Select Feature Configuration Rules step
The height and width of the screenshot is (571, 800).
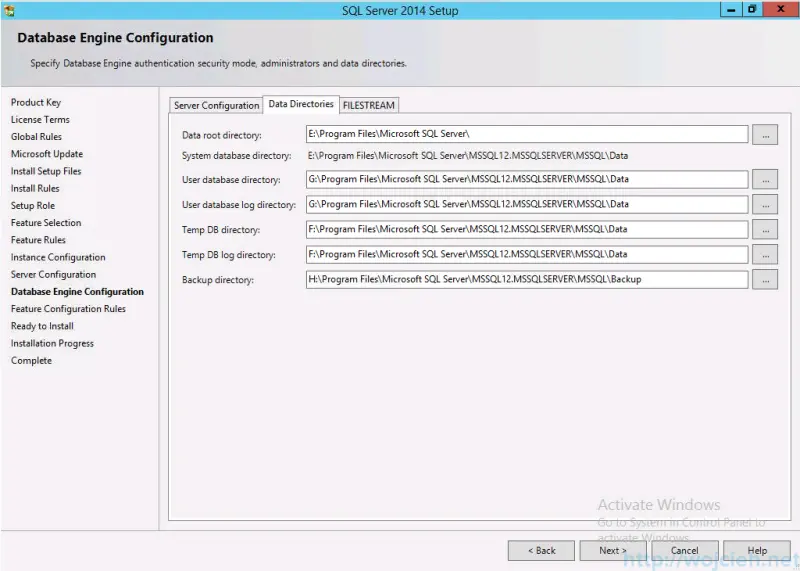pyautogui.click(x=68, y=309)
